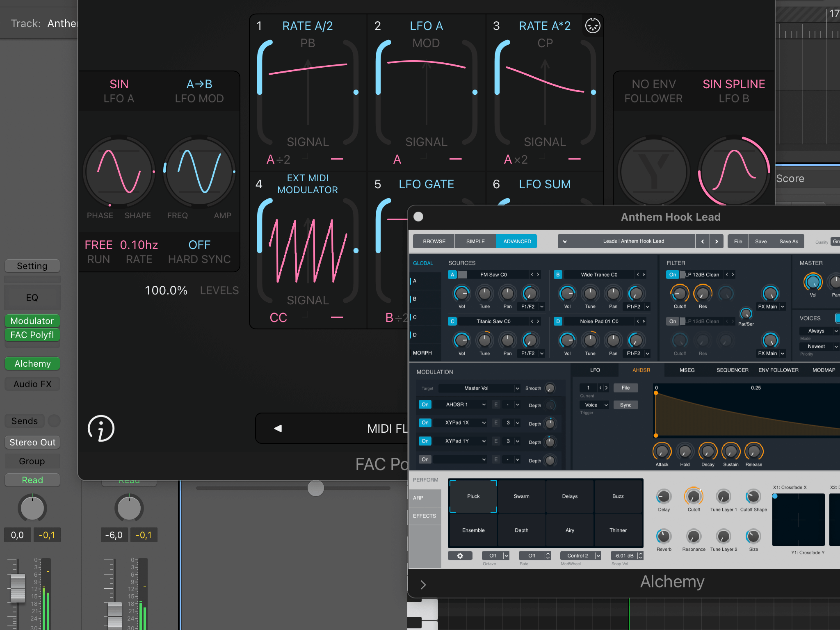Click the info icon in FAC Polyflow
The image size is (840, 630).
(x=101, y=429)
